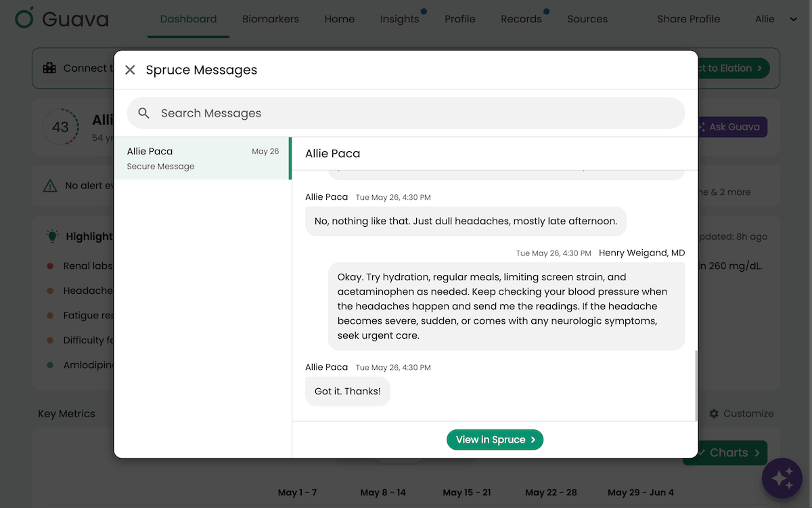Go to the Home tab

[x=340, y=19]
